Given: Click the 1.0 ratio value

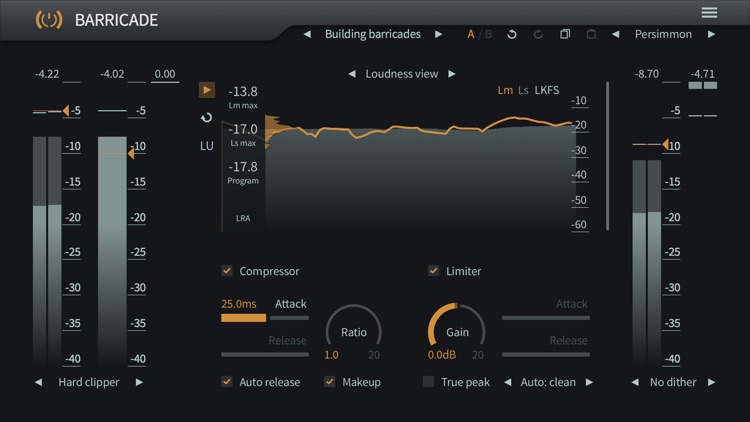Looking at the screenshot, I should click(x=331, y=355).
